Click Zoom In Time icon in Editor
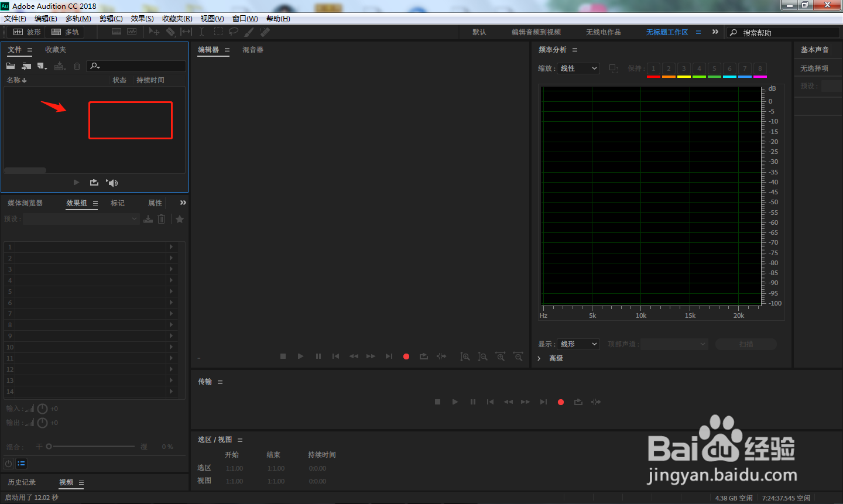 pos(501,356)
